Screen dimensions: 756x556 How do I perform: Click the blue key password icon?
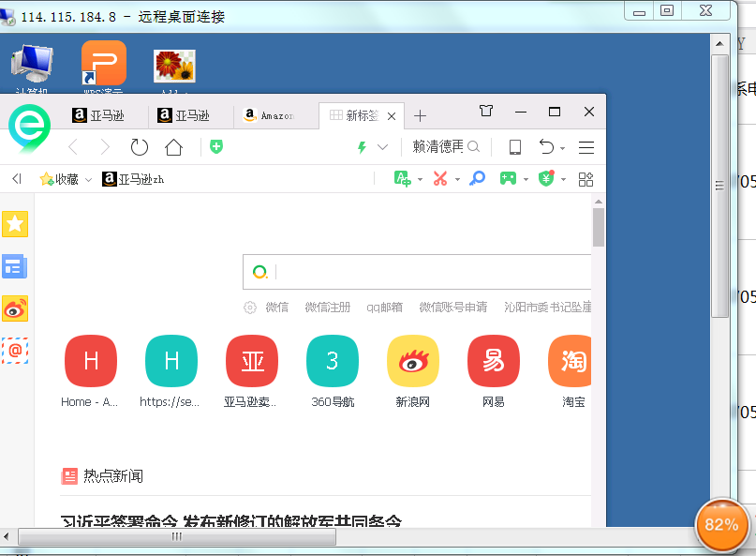[478, 178]
